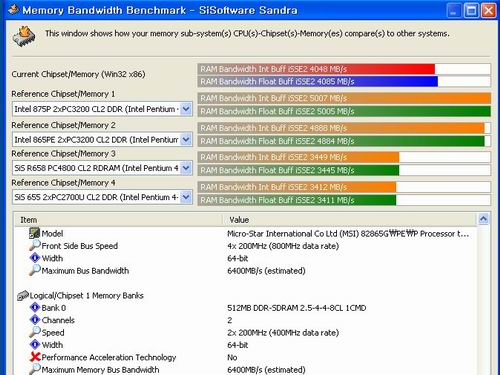This screenshot has width=500, height=375.
Task: Click the Reference Chipset/Memory 3 label
Action: [x=63, y=154]
